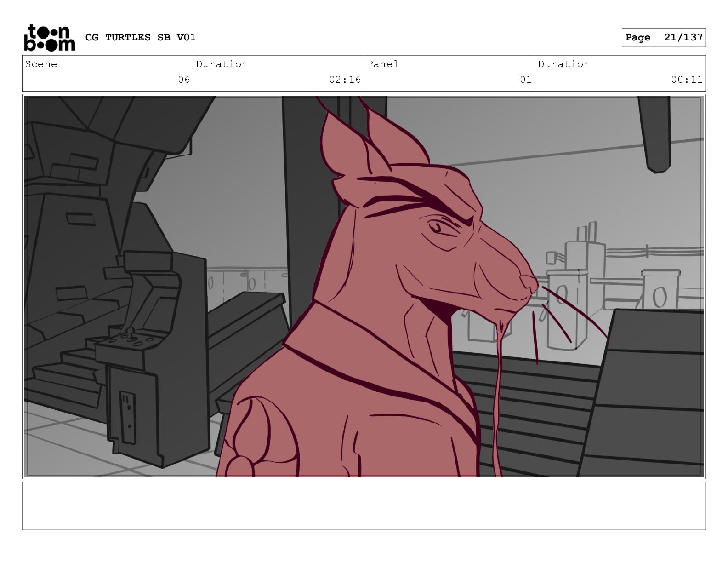Click the Toon Boom logo
The height and width of the screenshot is (563, 728).
coord(49,37)
